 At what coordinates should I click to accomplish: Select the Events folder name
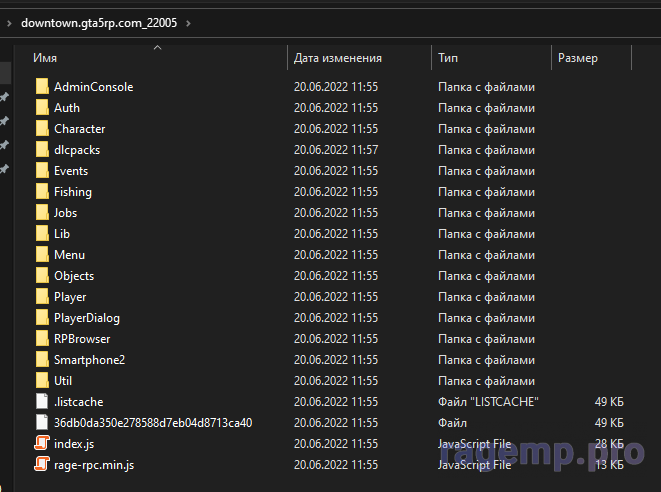click(x=71, y=171)
